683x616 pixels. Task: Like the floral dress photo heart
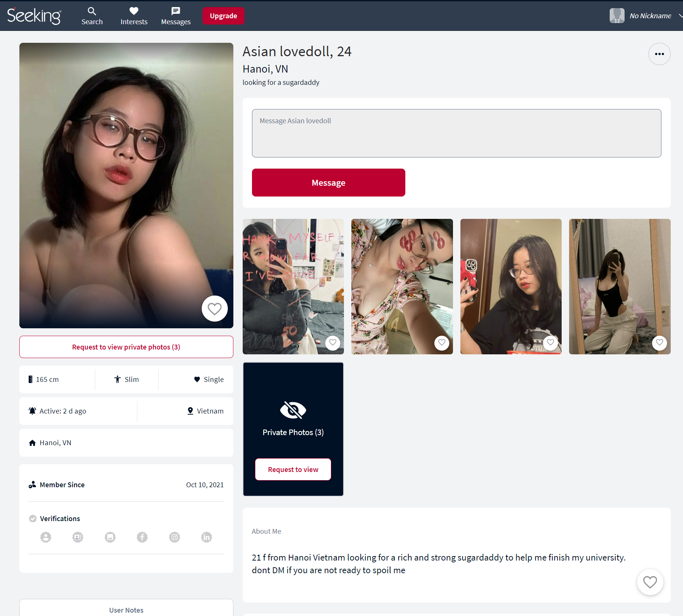click(x=441, y=342)
